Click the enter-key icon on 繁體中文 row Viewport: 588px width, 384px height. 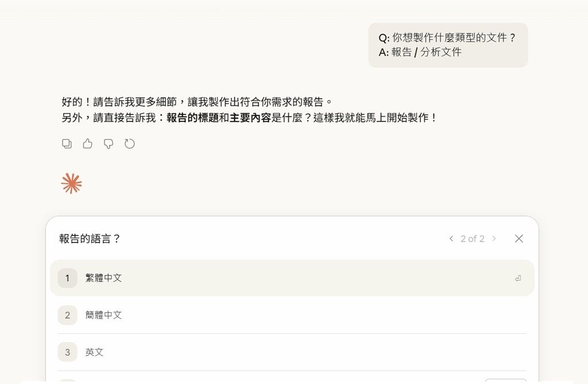(x=517, y=278)
